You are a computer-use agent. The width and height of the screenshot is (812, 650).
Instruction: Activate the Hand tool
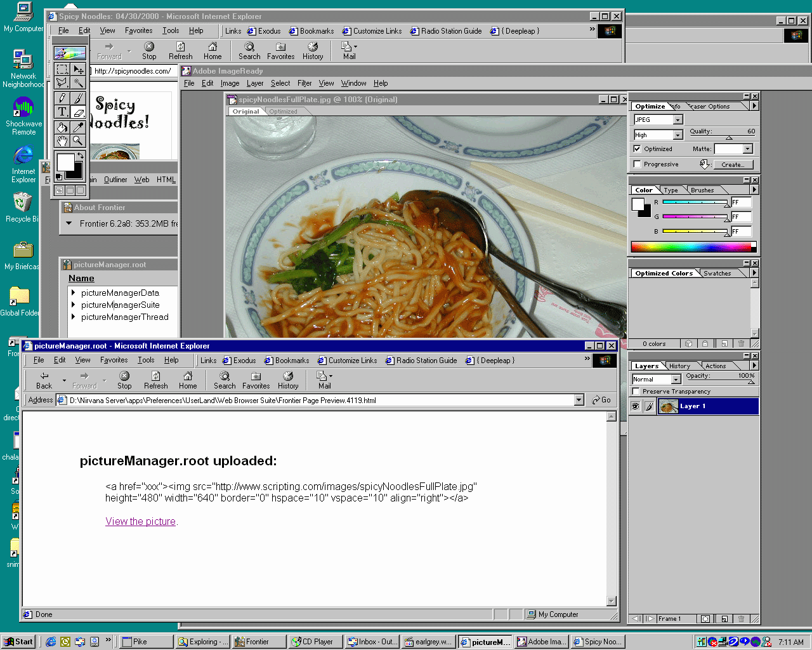(x=62, y=141)
